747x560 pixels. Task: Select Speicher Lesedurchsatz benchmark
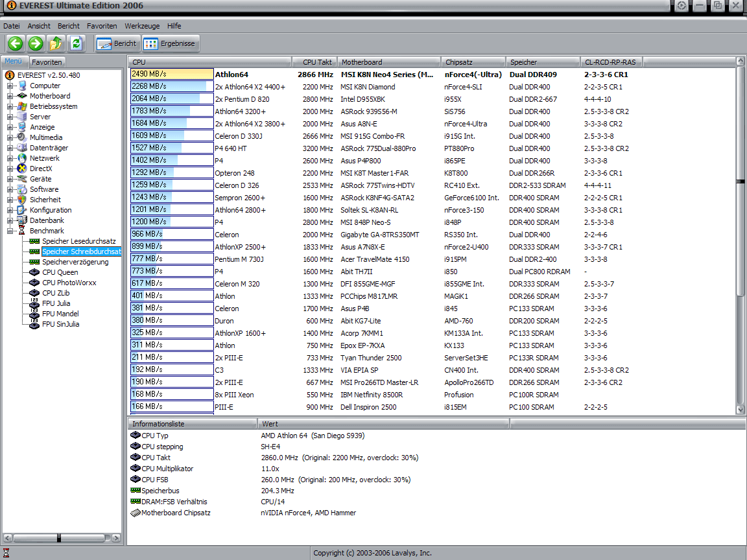[x=78, y=241]
